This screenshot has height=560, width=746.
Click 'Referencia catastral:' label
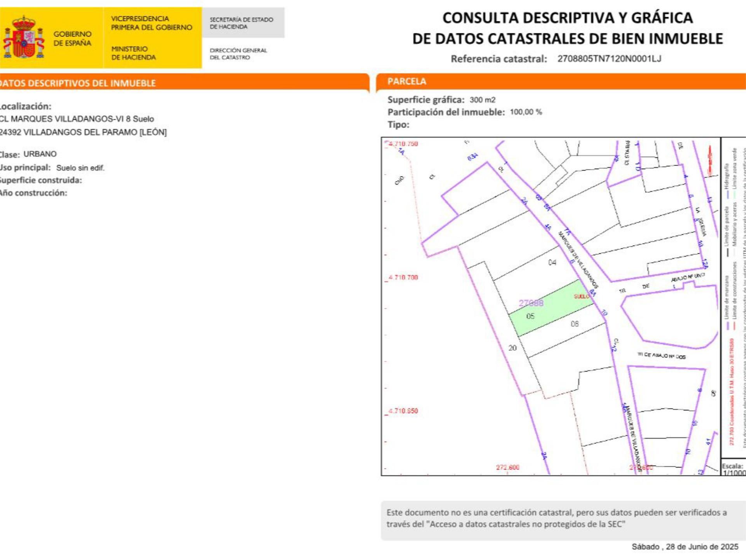[x=498, y=59]
